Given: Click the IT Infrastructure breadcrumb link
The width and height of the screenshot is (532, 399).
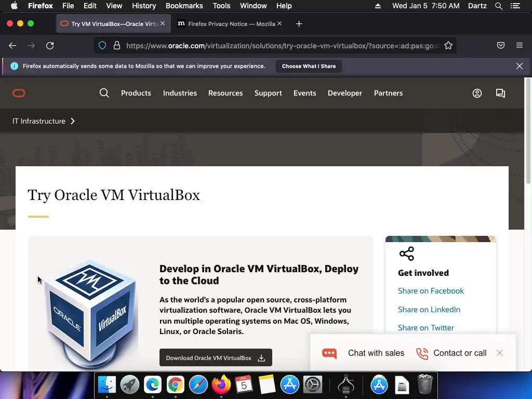Looking at the screenshot, I should [38, 121].
